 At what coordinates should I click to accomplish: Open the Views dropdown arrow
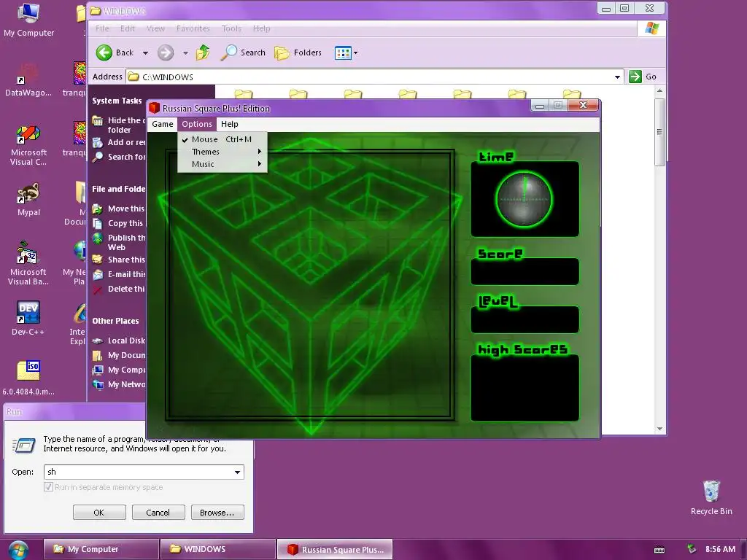point(355,52)
